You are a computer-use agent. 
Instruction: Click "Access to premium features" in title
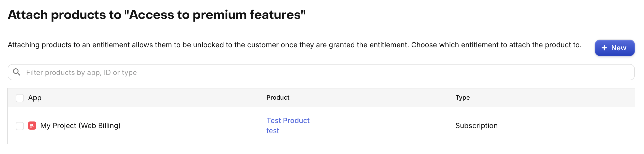pos(215,15)
